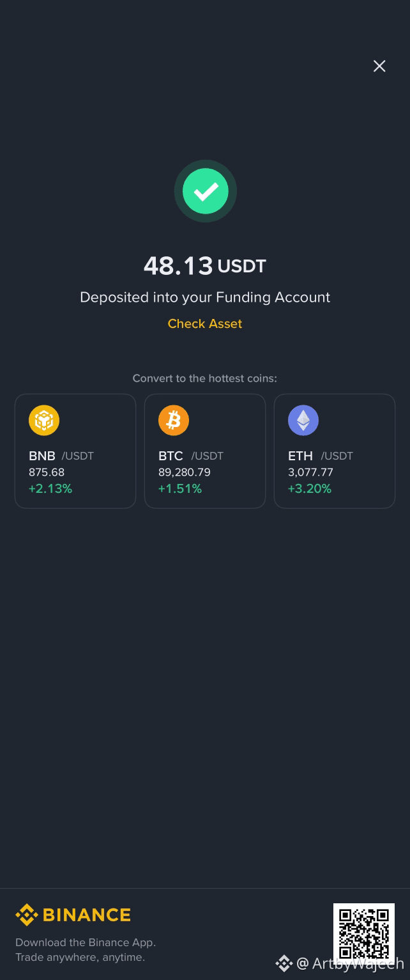Click ETH price 3,077.77
This screenshot has width=410, height=980.
(310, 472)
